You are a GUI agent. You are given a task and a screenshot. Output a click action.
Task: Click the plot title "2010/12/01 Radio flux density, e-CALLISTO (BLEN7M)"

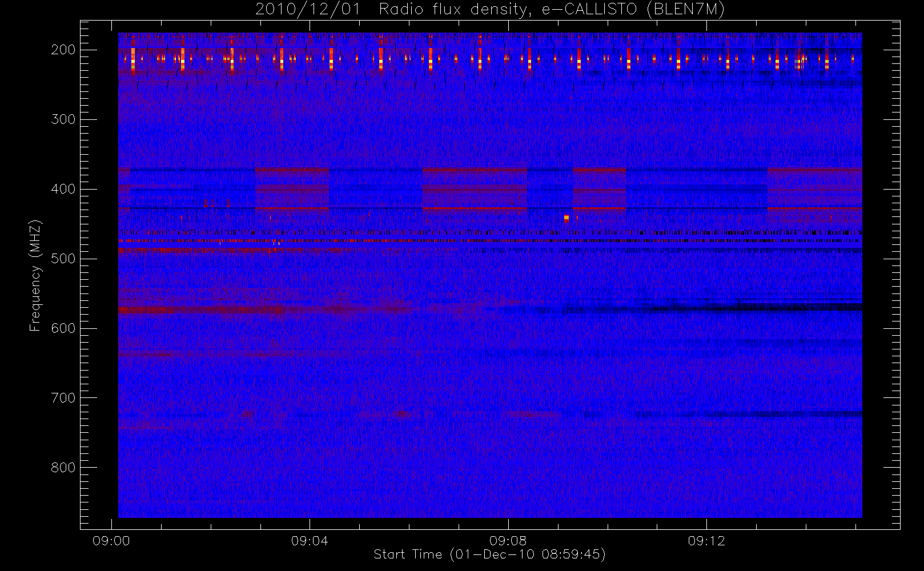tap(490, 10)
